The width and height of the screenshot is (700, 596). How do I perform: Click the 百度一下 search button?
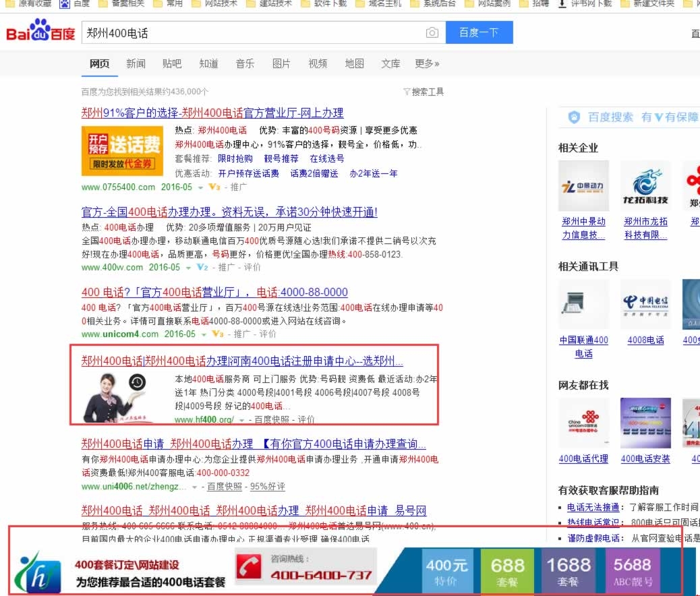[x=479, y=32]
